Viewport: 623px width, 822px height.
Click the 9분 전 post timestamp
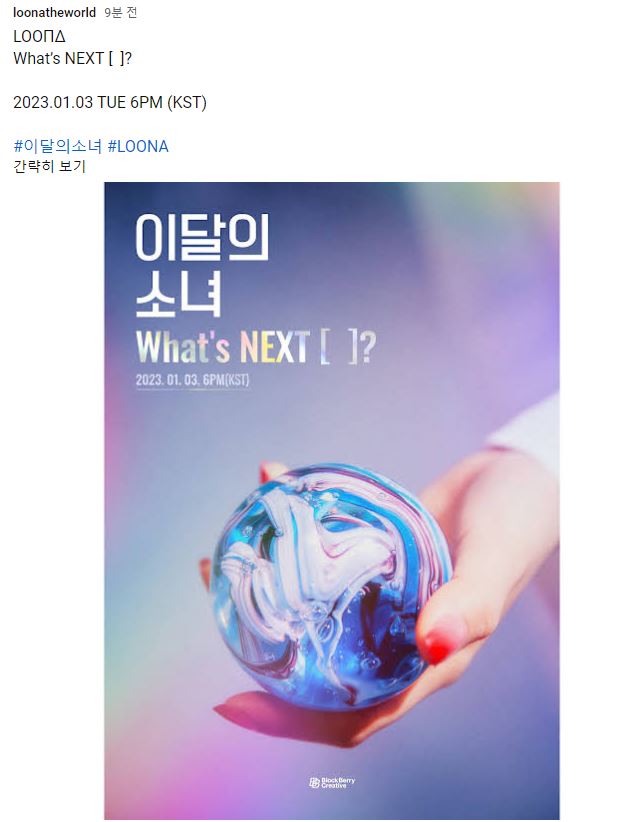coord(120,13)
